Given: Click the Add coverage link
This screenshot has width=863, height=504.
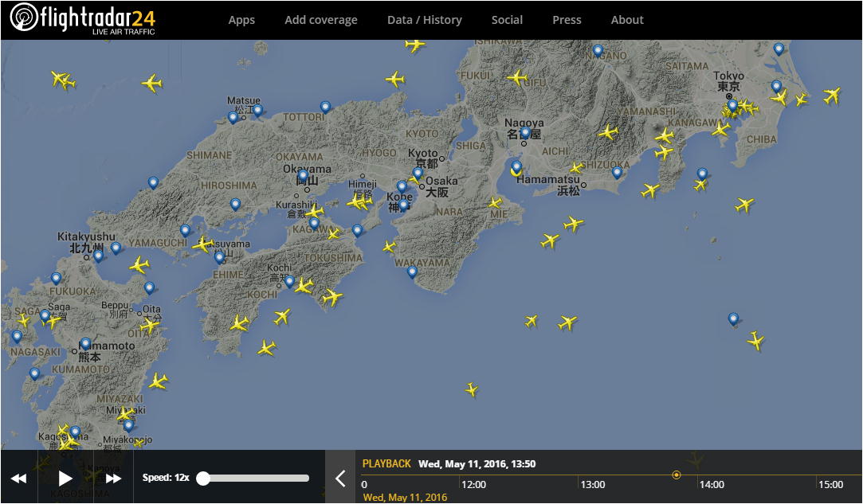Looking at the screenshot, I should pos(320,20).
